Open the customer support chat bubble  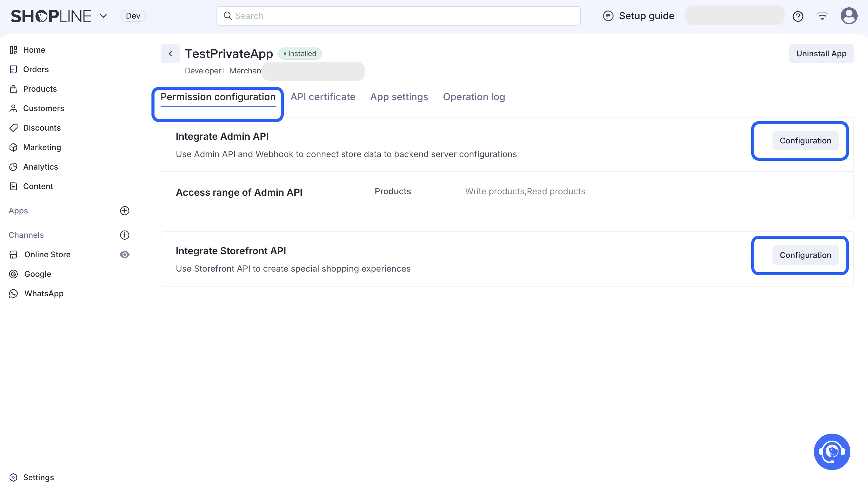tap(832, 451)
